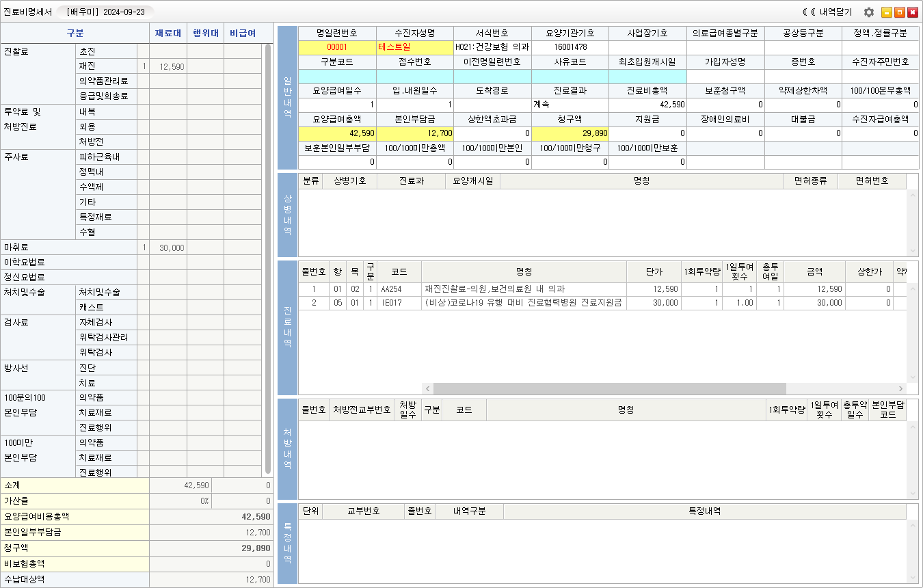The height and width of the screenshot is (588, 923).
Task: Maximize window using the orange button
Action: (x=900, y=12)
